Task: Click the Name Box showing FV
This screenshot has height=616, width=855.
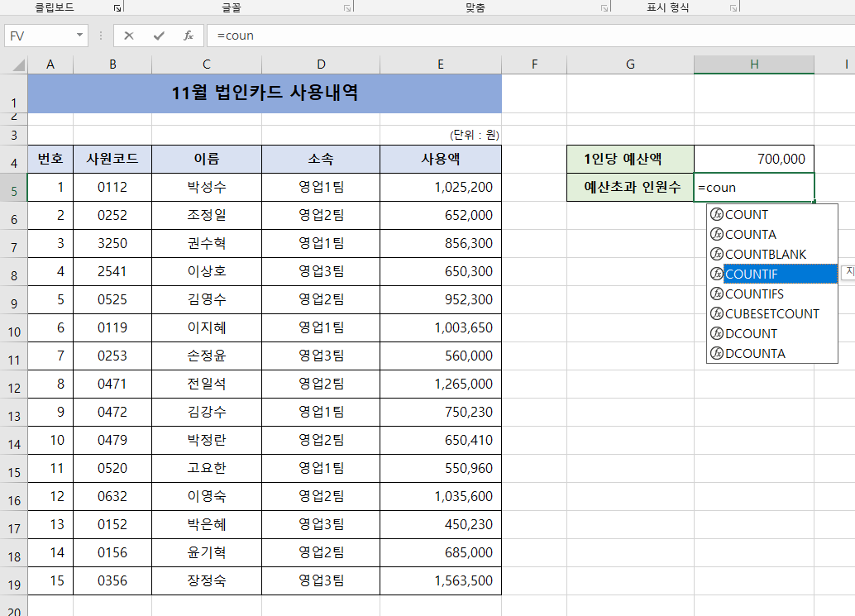Action: pyautogui.click(x=39, y=36)
